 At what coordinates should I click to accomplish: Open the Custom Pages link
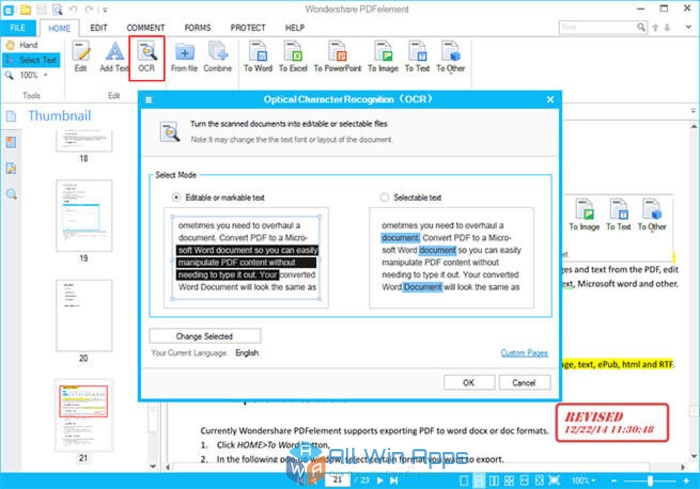click(524, 353)
